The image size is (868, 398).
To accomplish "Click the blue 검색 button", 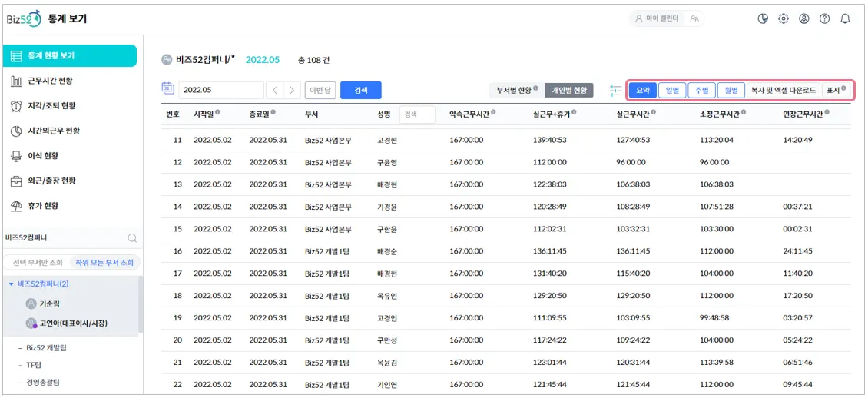I will (x=360, y=90).
